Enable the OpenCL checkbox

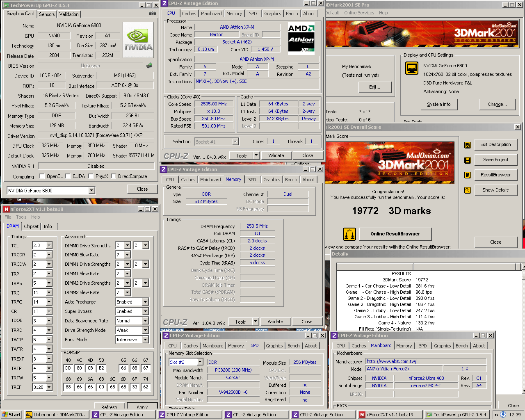[x=42, y=176]
